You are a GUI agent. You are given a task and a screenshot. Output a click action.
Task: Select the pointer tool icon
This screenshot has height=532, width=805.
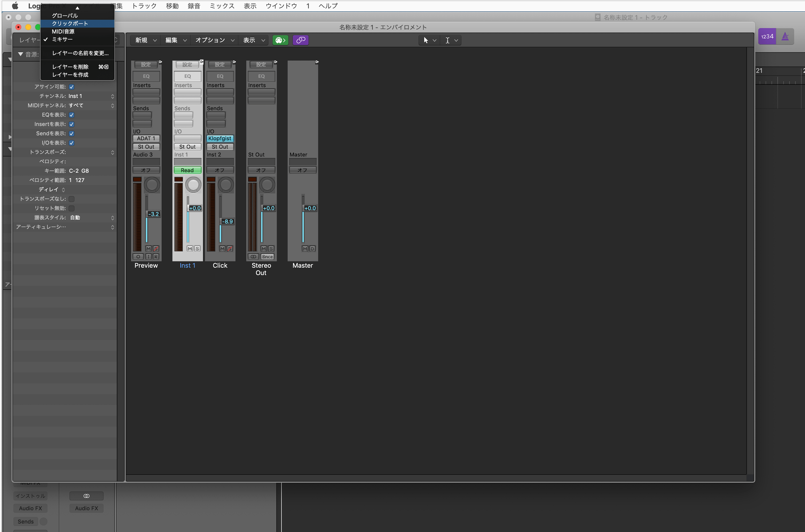pos(426,40)
